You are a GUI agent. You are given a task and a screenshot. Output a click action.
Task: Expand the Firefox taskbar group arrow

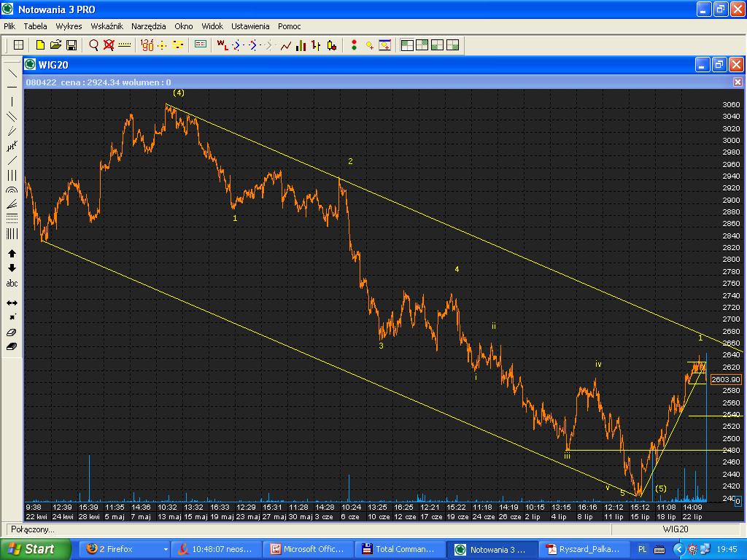coord(166,549)
